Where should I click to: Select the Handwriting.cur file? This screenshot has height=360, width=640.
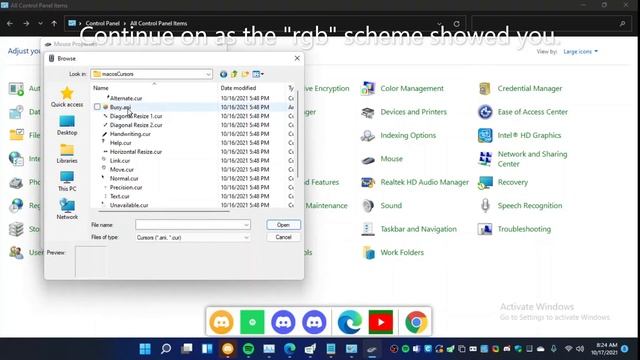point(130,134)
